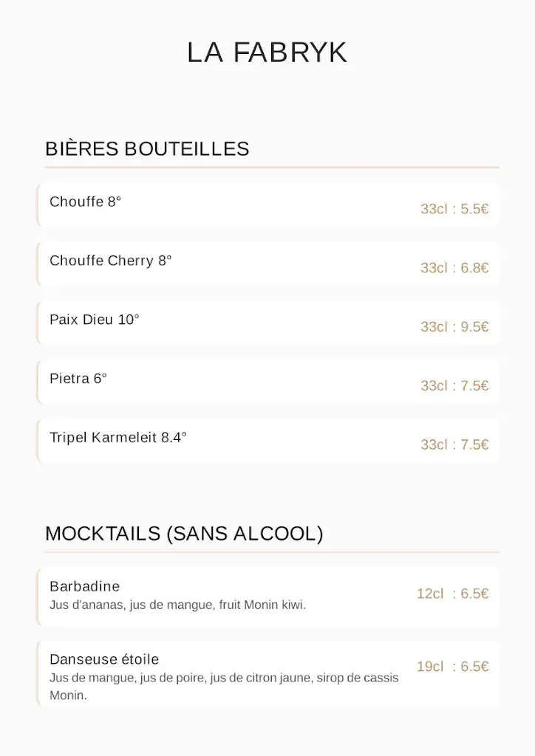Open the Chouffe 8° beer item
The image size is (535, 756).
coord(85,202)
